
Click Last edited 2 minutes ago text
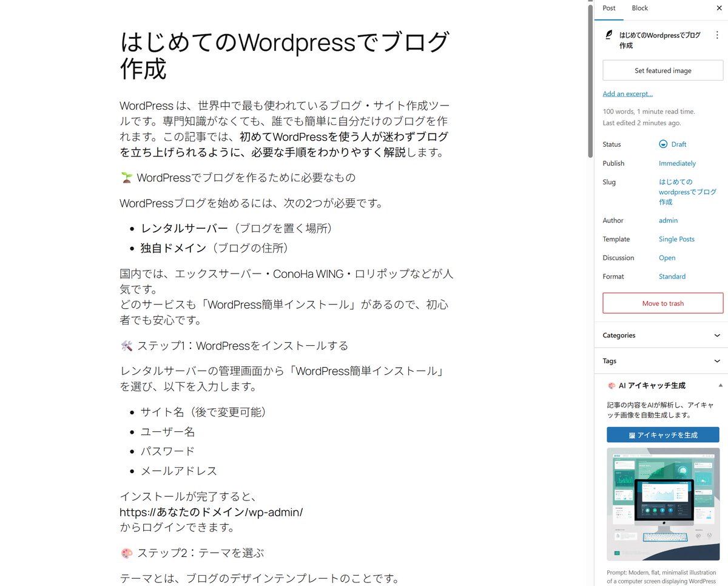tap(641, 123)
